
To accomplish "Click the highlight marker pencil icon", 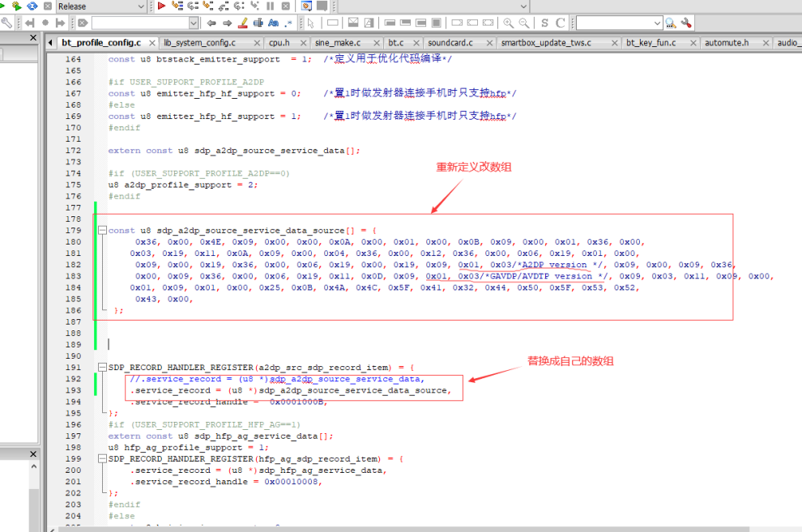I will tap(243, 23).
